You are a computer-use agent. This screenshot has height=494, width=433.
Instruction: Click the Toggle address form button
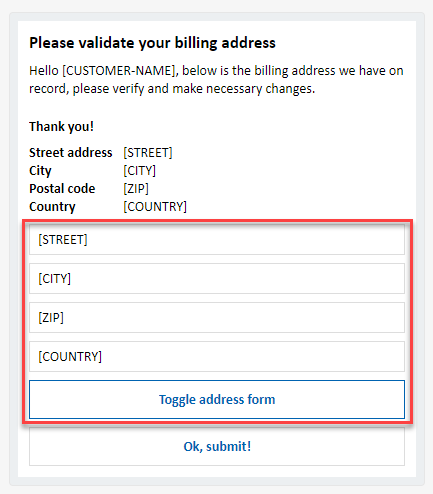pos(217,399)
